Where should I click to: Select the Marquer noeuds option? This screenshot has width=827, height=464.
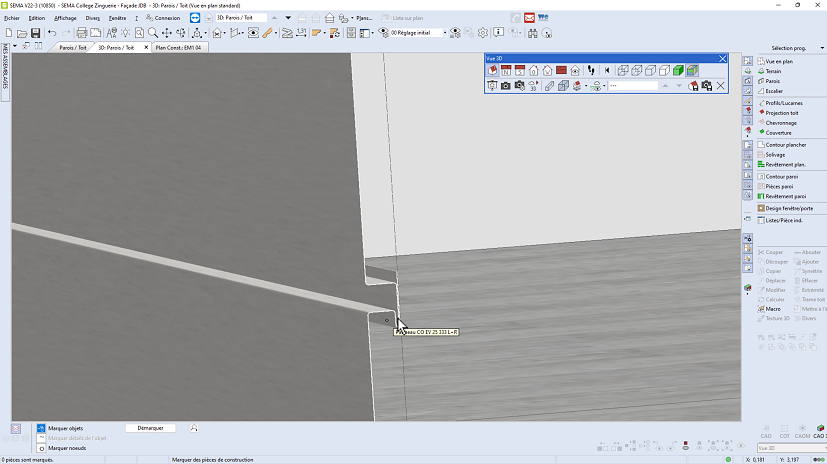pyautogui.click(x=66, y=448)
